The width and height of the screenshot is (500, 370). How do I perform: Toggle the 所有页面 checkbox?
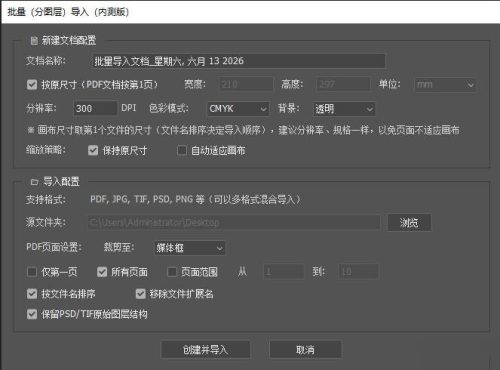[x=102, y=272]
